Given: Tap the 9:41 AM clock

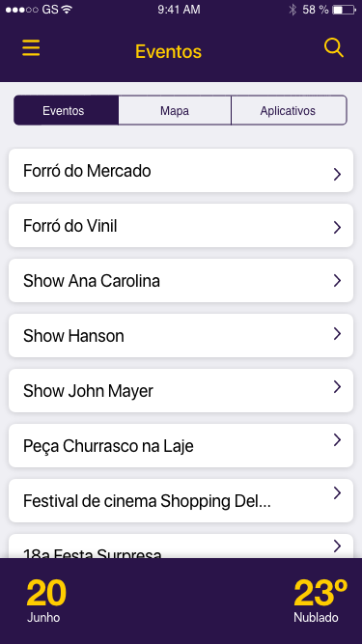Looking at the screenshot, I should tap(179, 10).
